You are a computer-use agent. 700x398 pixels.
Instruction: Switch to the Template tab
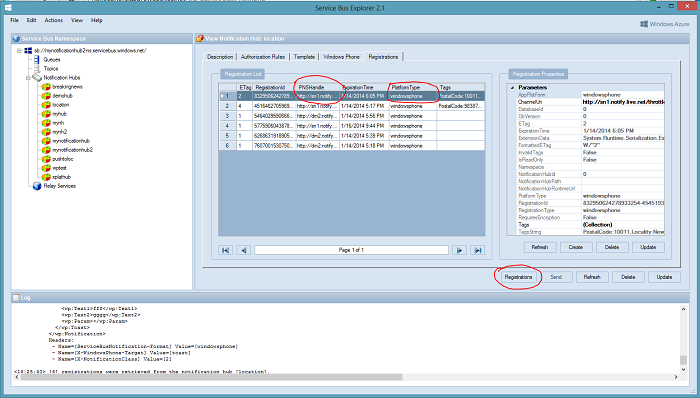(x=304, y=57)
